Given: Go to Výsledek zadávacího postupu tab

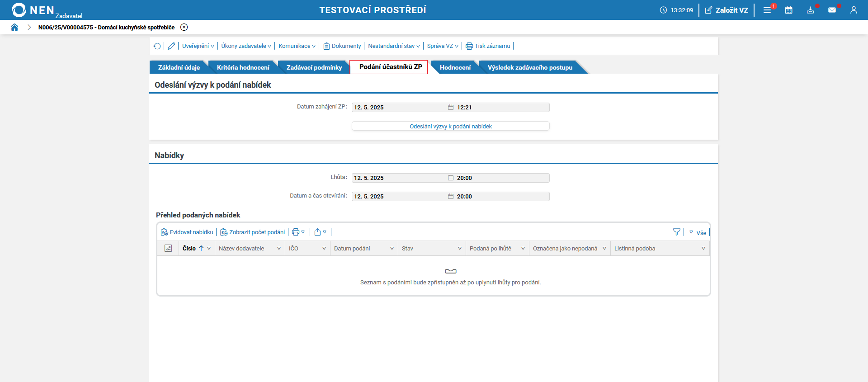Looking at the screenshot, I should 530,67.
